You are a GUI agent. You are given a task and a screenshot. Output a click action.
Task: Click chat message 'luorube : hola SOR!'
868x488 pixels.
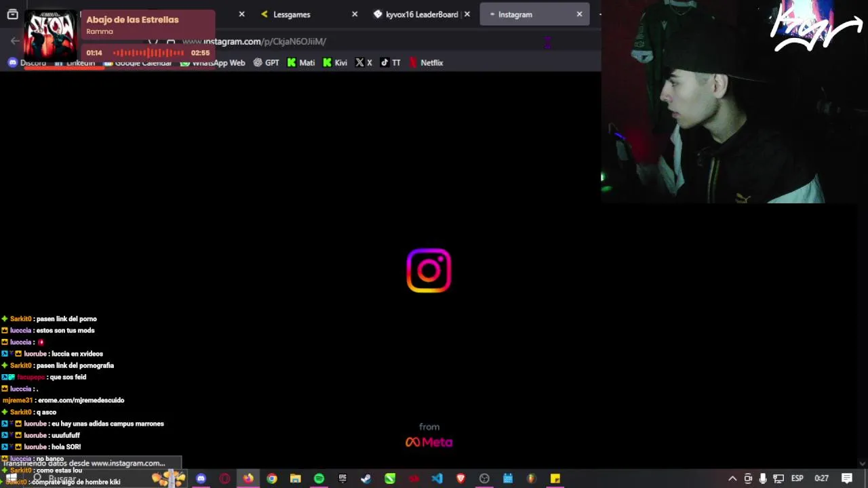point(41,447)
